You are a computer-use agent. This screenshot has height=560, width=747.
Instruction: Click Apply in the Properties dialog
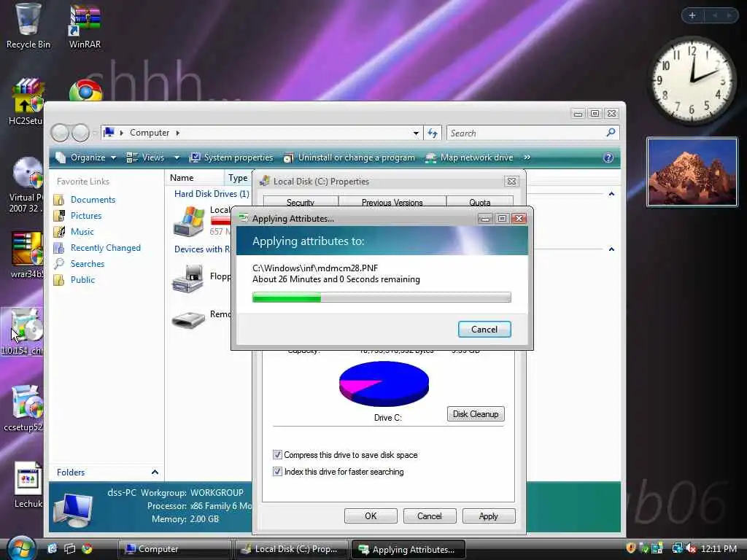click(489, 516)
